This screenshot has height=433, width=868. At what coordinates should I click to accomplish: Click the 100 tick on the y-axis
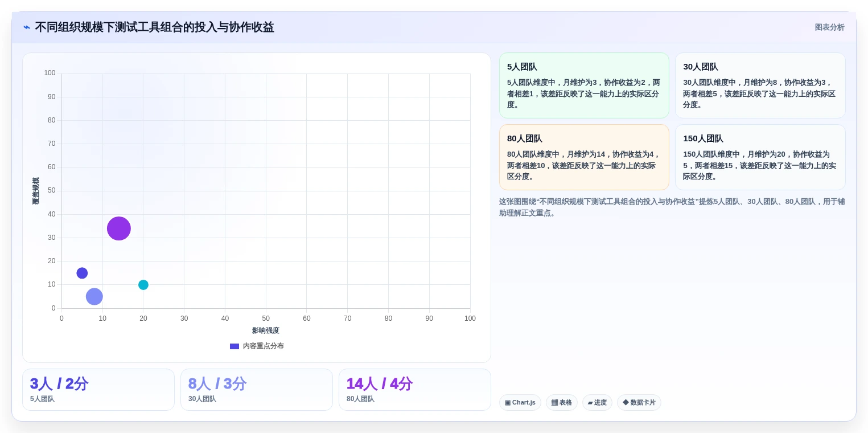click(50, 73)
